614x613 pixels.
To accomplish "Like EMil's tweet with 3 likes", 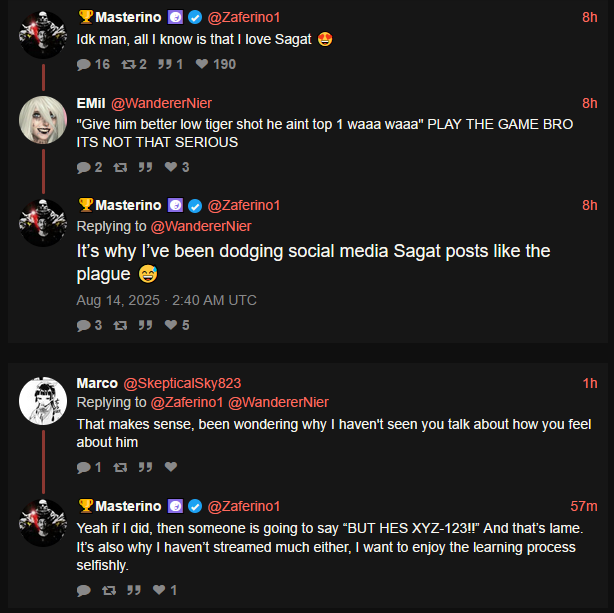I will [171, 167].
